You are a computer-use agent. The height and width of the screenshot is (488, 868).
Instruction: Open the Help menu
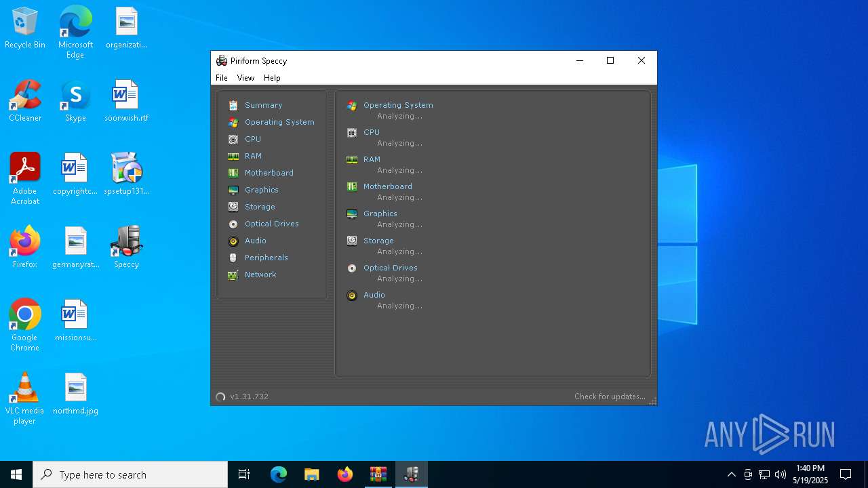point(272,78)
